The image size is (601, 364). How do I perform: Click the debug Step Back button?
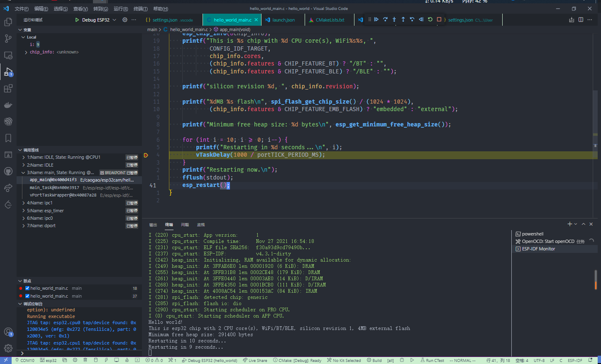pos(412,19)
